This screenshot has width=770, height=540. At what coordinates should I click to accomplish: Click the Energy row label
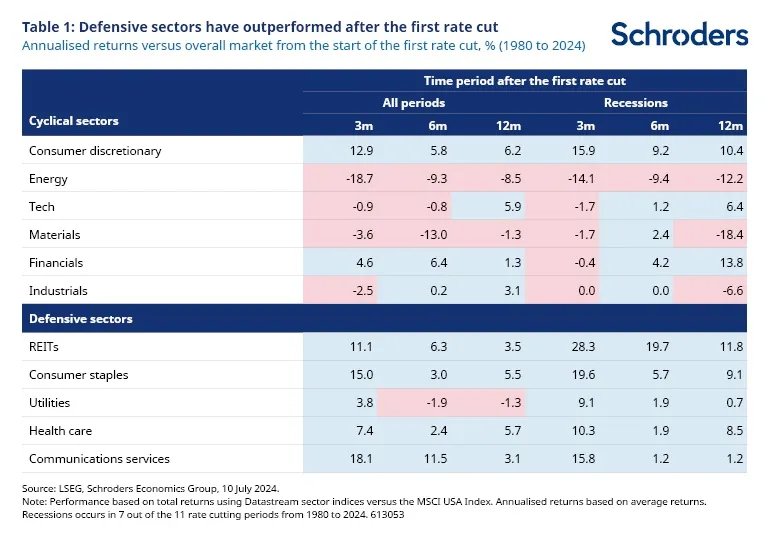(x=49, y=178)
